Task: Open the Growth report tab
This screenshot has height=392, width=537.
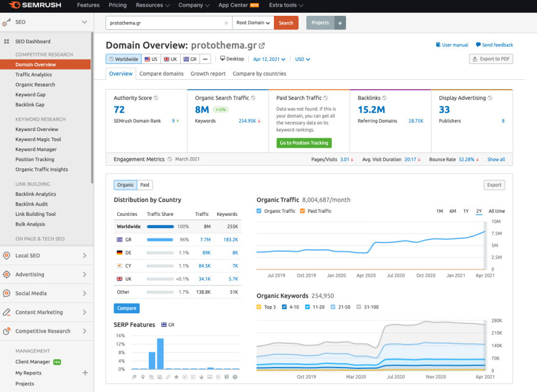Action: (207, 74)
